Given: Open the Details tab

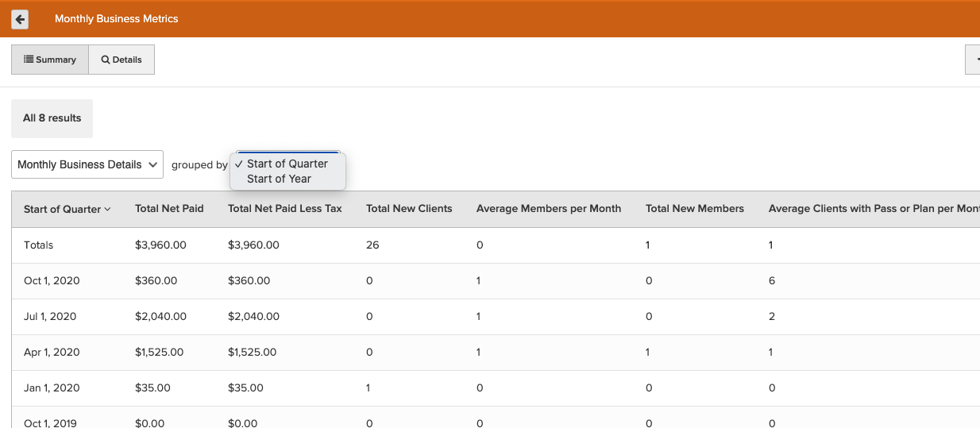Looking at the screenshot, I should click(122, 60).
